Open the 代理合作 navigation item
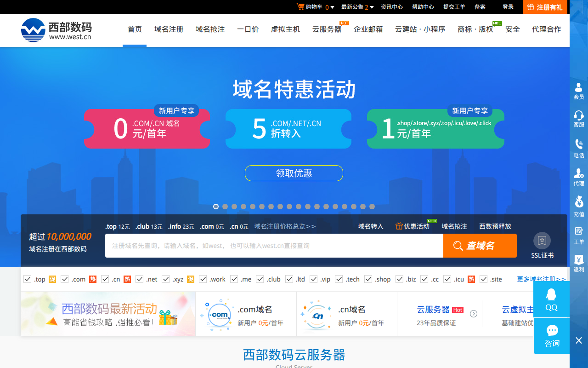This screenshot has width=588, height=368. [x=546, y=29]
